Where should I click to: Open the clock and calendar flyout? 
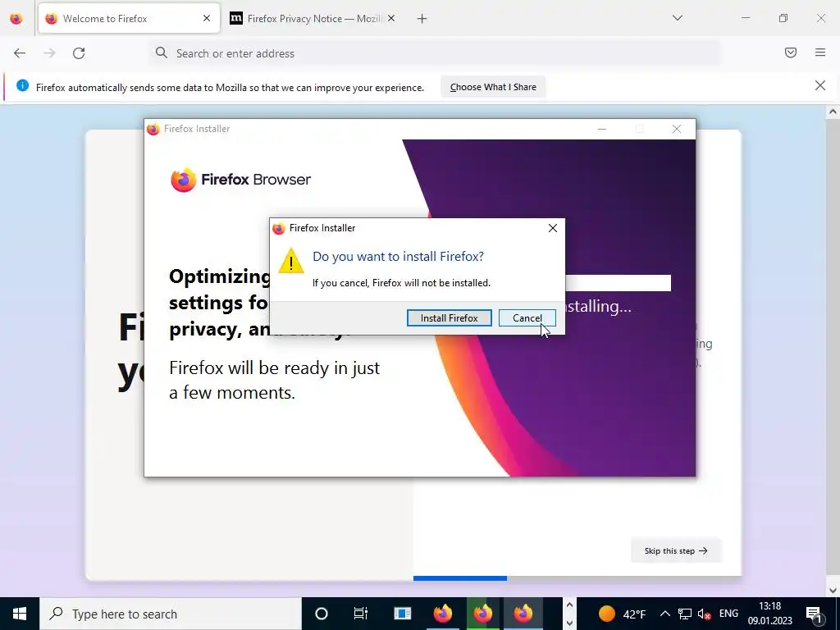(769, 614)
